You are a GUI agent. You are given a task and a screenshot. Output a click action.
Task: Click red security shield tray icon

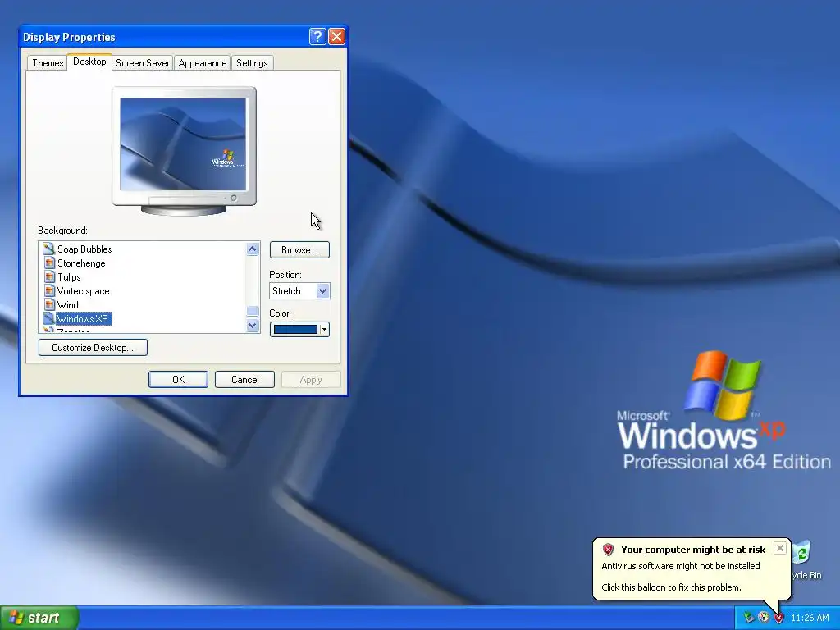(779, 618)
